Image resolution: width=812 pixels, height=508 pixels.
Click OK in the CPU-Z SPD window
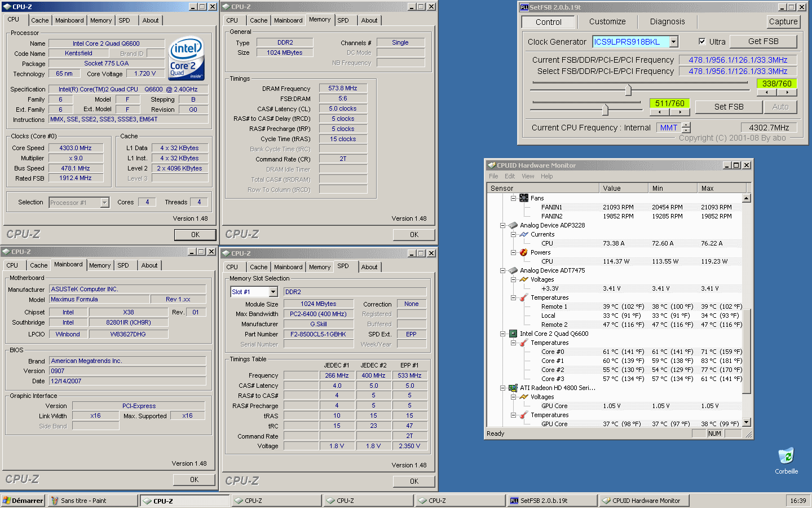pyautogui.click(x=414, y=481)
